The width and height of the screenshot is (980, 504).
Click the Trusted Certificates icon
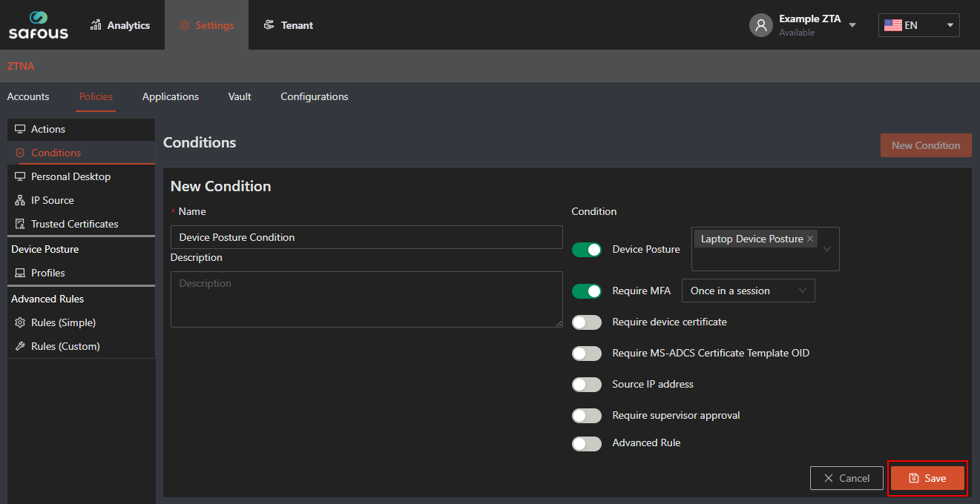[x=20, y=224]
